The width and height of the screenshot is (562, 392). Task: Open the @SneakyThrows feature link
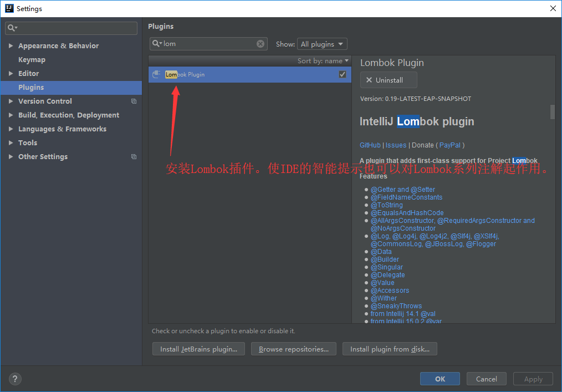click(x=396, y=306)
